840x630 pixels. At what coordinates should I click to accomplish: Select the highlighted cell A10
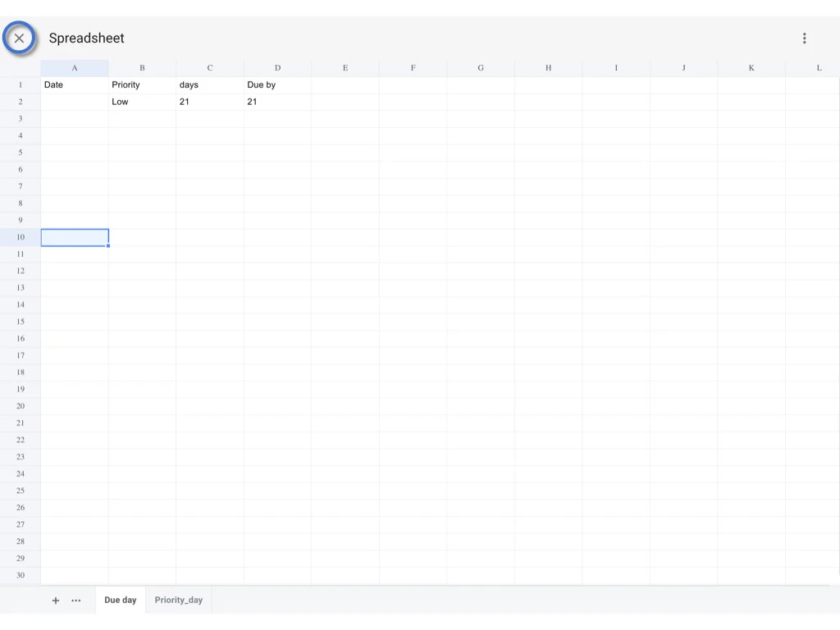tap(75, 237)
